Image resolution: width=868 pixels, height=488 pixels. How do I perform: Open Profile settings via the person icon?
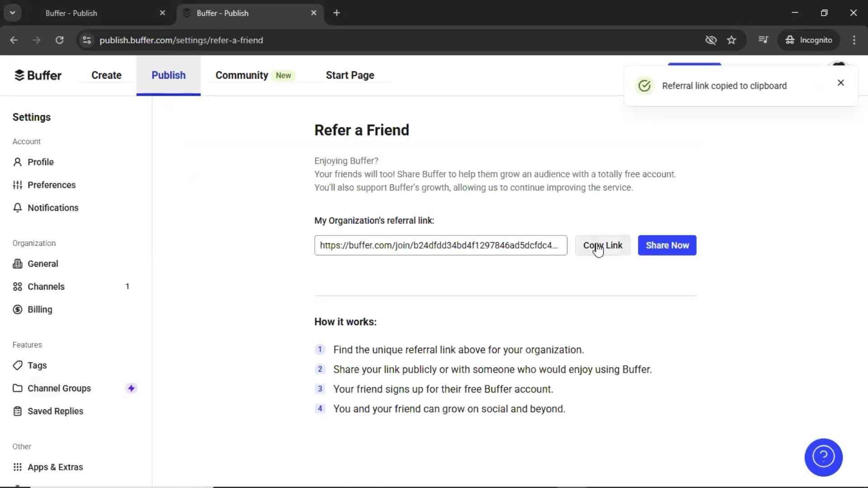click(x=17, y=162)
